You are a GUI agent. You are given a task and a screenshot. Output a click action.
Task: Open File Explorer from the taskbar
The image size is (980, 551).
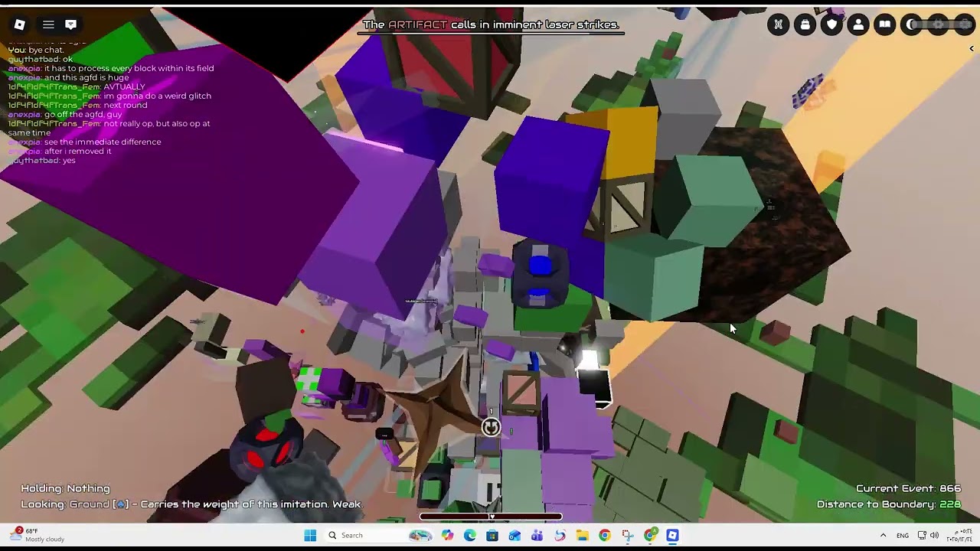(x=583, y=536)
